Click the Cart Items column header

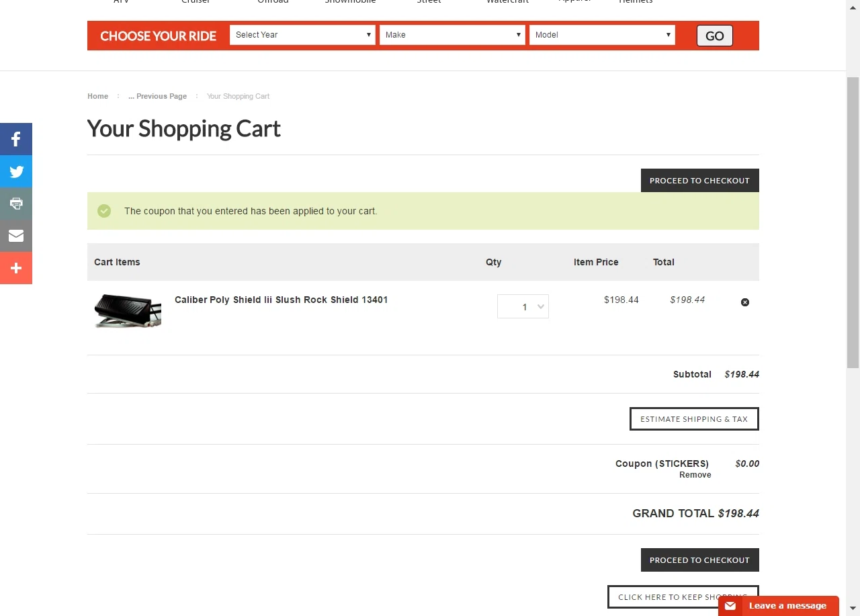117,262
